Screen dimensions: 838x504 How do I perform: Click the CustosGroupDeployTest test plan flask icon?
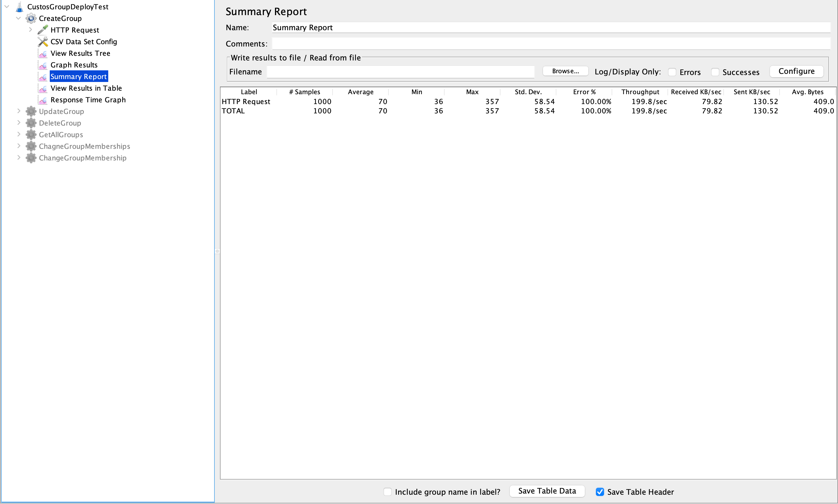coord(19,7)
